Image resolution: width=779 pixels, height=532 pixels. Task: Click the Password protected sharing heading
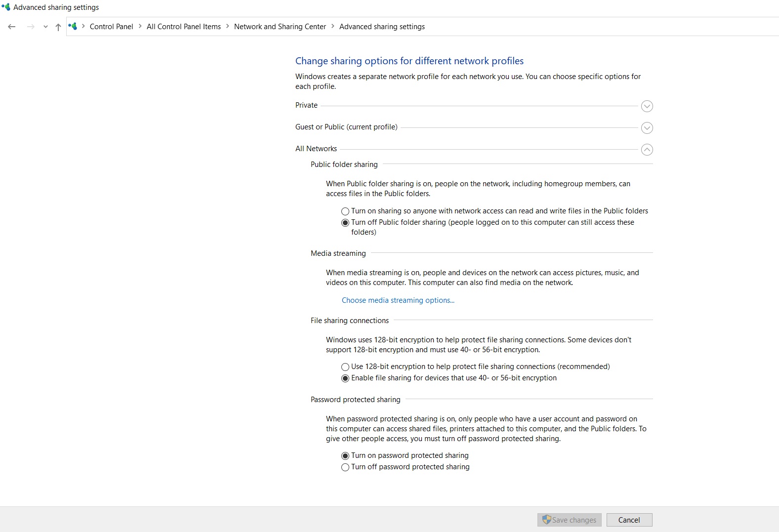tap(355, 400)
